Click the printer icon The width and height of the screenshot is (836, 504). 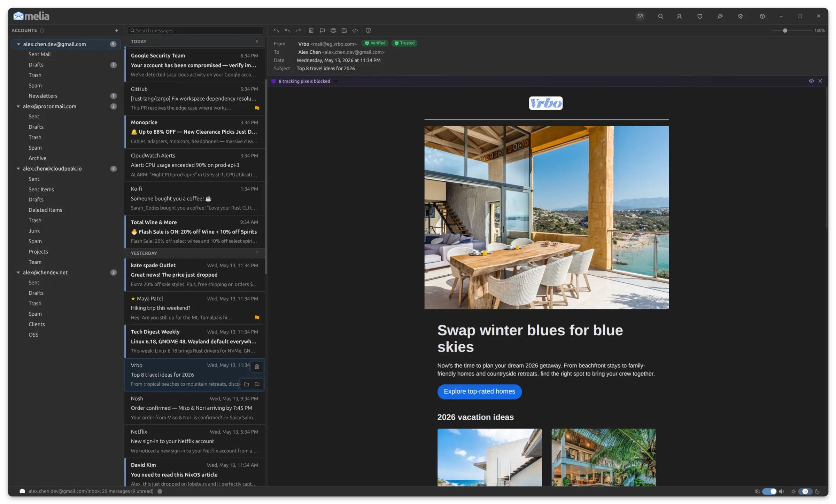tap(333, 31)
